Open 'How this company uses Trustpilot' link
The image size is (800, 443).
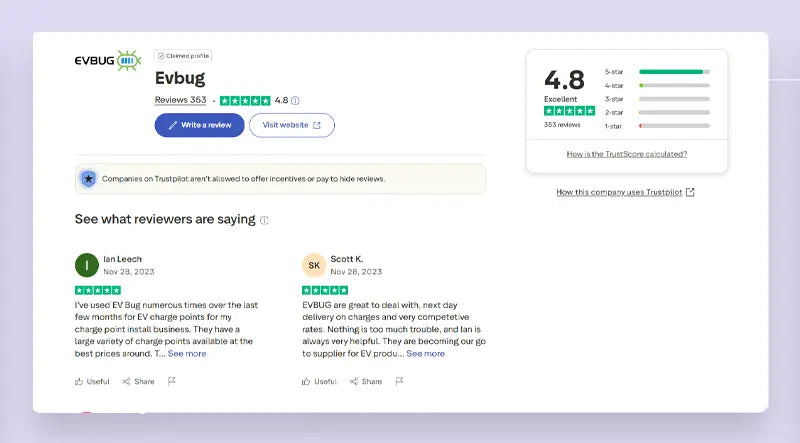click(x=625, y=192)
